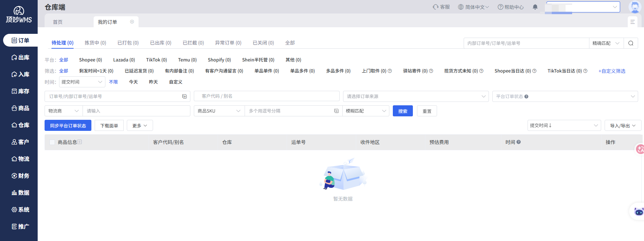Click the +自定义筛选 link
The image size is (644, 241).
[612, 71]
